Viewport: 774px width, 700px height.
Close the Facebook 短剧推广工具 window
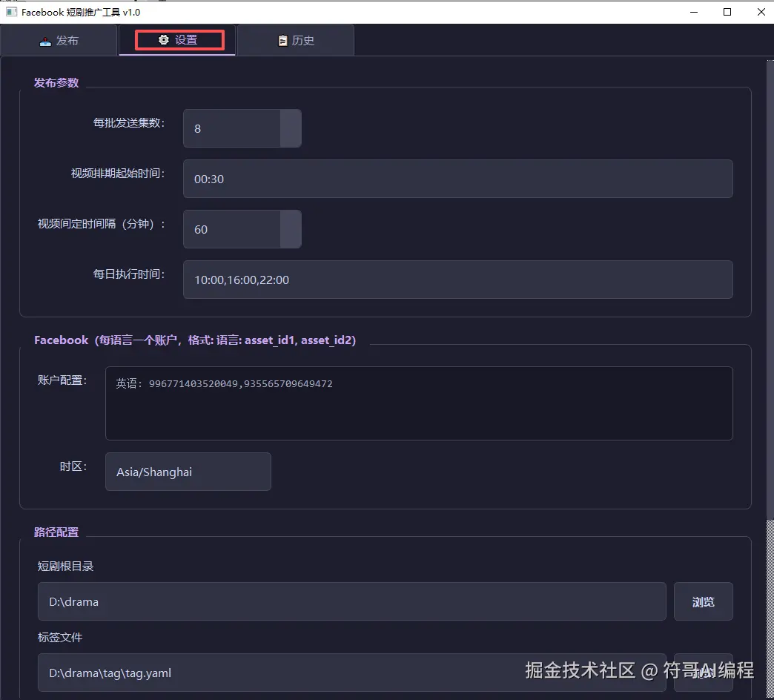coord(761,12)
